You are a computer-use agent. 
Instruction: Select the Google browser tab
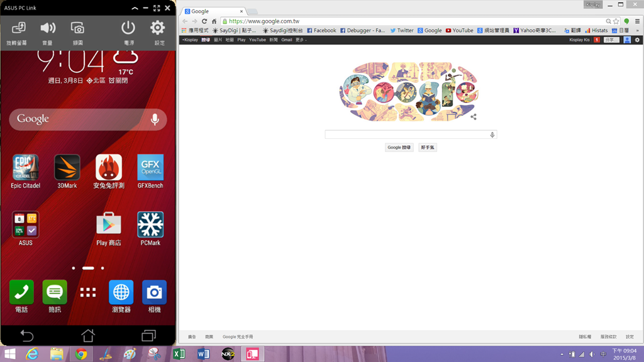tap(213, 11)
